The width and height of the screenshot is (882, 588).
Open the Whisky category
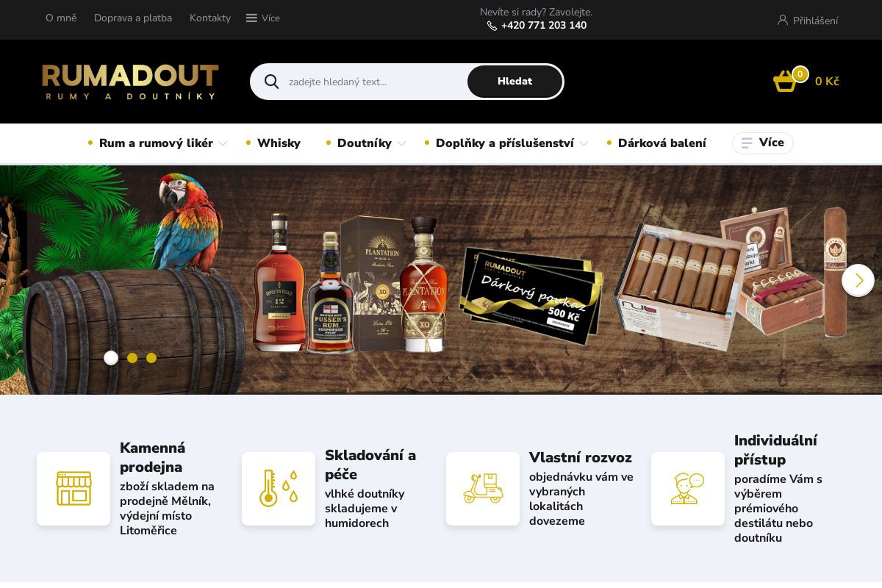[x=279, y=143]
